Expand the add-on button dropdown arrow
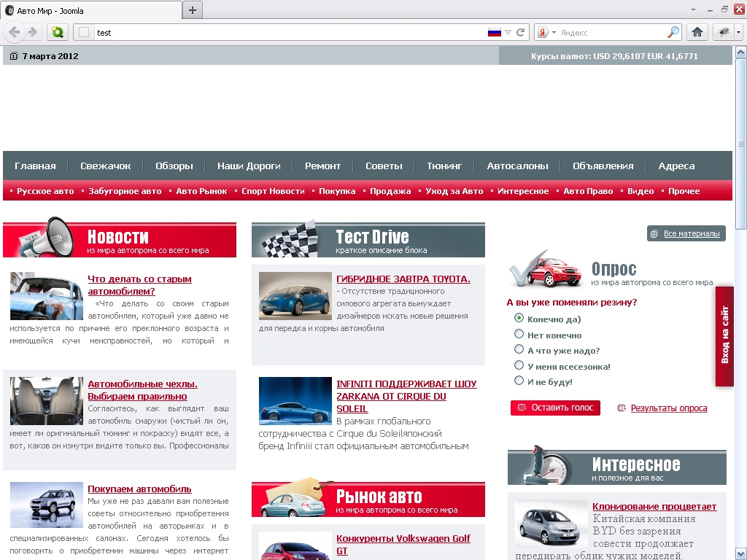This screenshot has height=560, width=747. coord(738,32)
